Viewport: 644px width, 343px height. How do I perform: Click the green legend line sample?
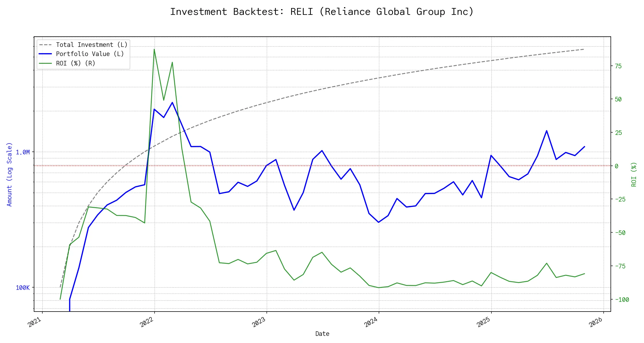tap(46, 63)
